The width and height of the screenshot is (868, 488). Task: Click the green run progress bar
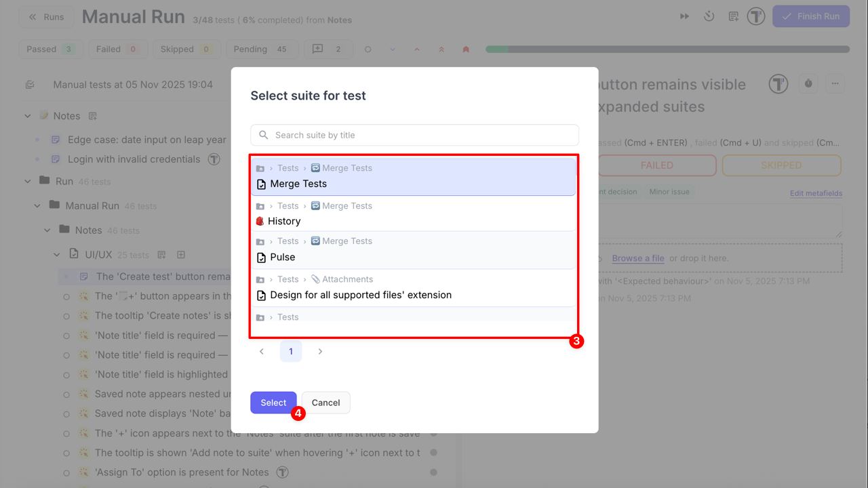pyautogui.click(x=498, y=49)
